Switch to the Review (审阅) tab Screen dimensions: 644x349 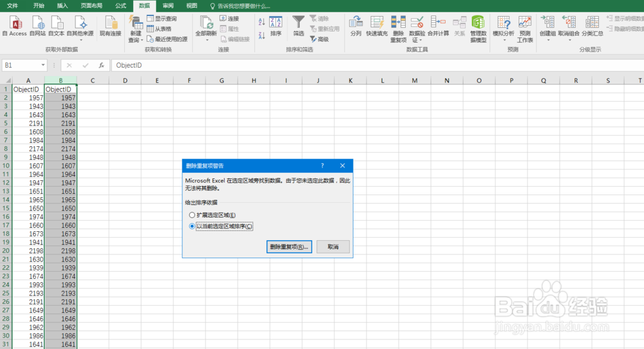[x=168, y=6]
